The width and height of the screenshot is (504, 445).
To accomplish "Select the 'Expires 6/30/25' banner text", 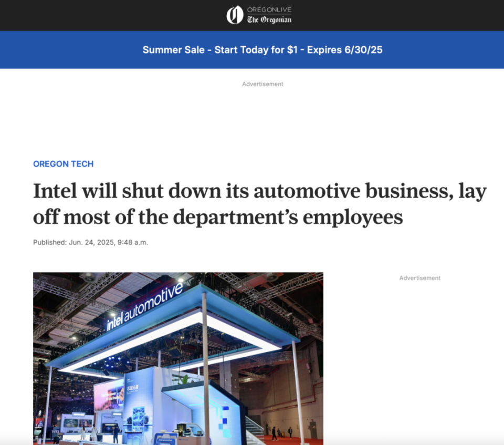I will [344, 50].
